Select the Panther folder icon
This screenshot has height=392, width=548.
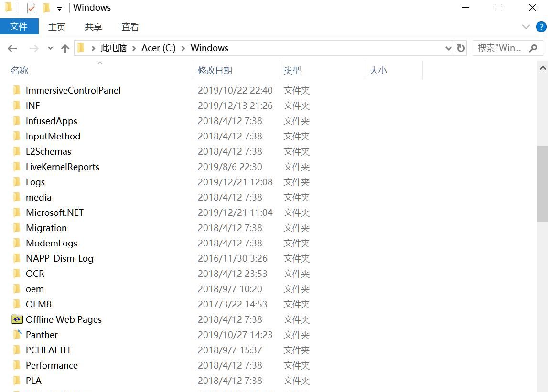pyautogui.click(x=17, y=335)
